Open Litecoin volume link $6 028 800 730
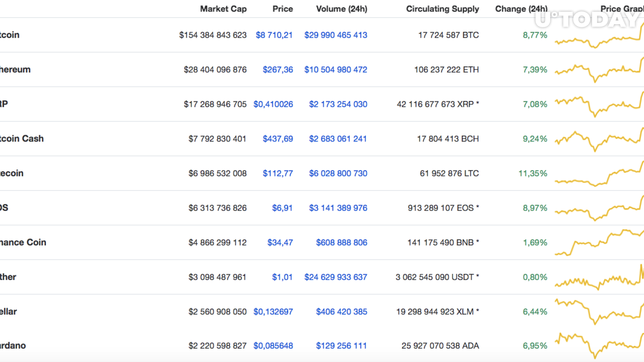Viewport: 644px width, 362px height. click(x=338, y=173)
